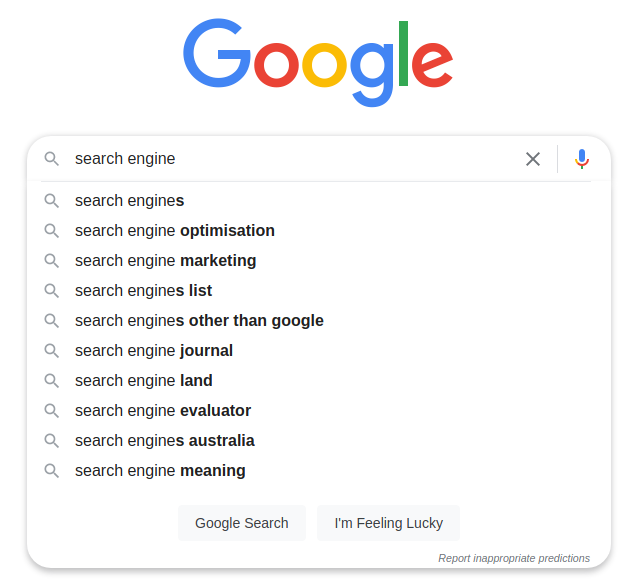Choose the "search engines australia" suggestion
This screenshot has width=634, height=588.
coord(164,441)
